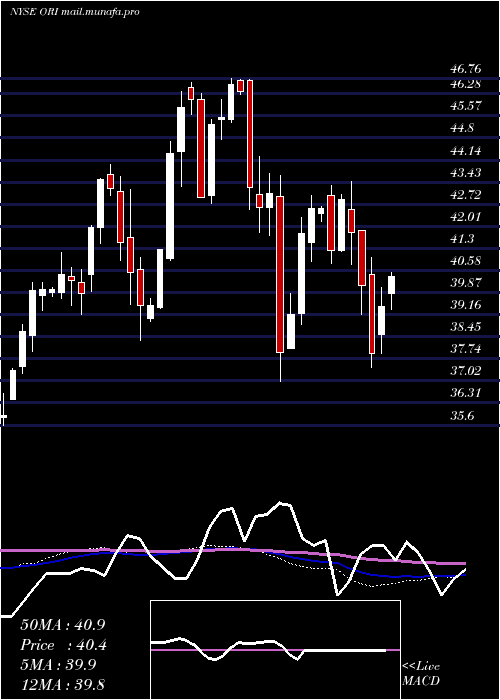500x700 pixels.
Task: Click the 42.01 price axis label
Action: (x=465, y=217)
